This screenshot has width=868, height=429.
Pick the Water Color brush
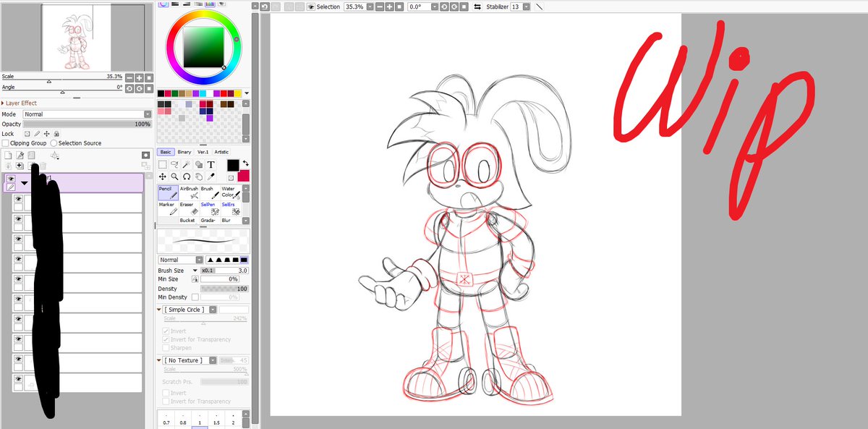tap(231, 192)
